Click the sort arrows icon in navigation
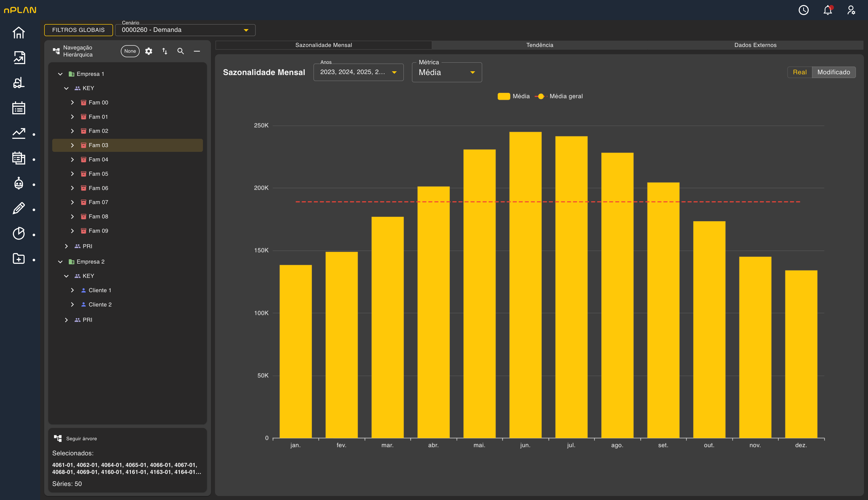 point(165,51)
